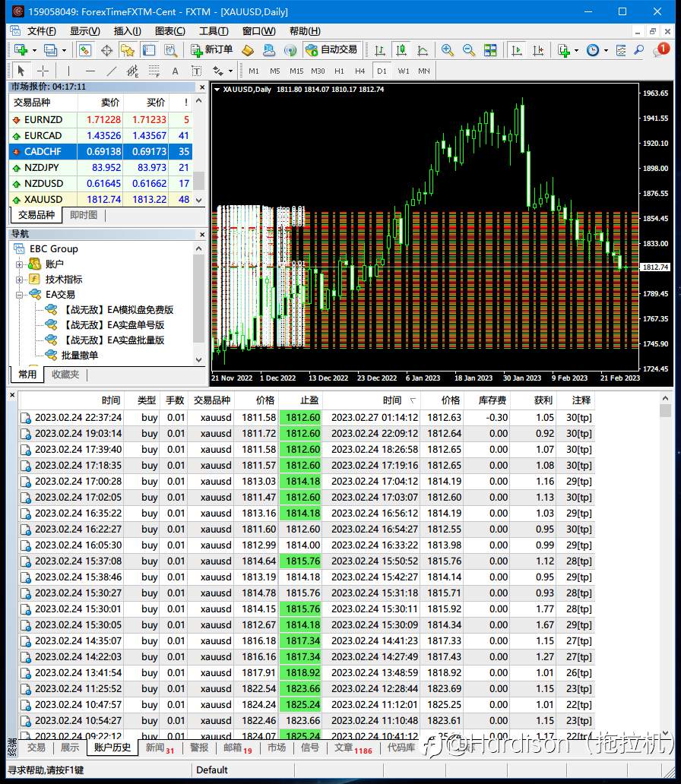Click the tile windows icon
This screenshot has height=784, width=681.
(490, 50)
